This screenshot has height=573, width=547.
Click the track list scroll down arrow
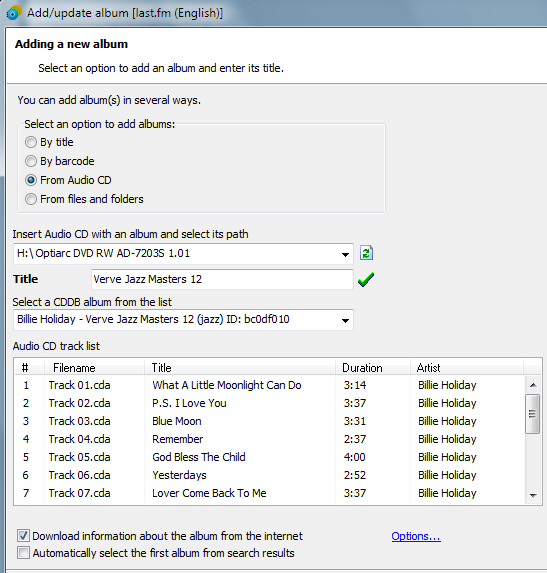(x=533, y=496)
